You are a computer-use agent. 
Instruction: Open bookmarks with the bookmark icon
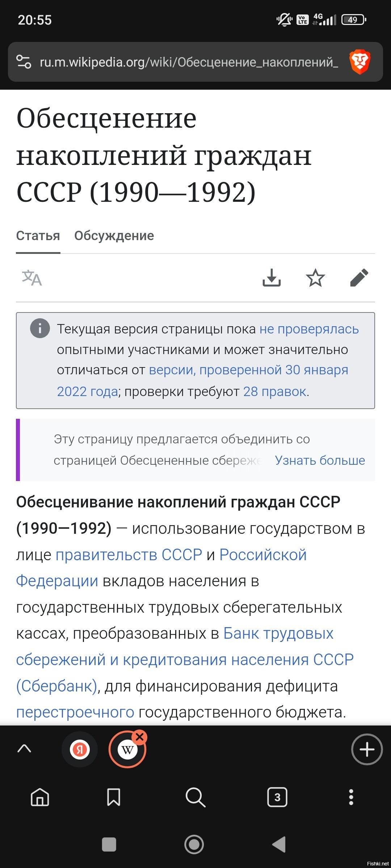pyautogui.click(x=114, y=797)
